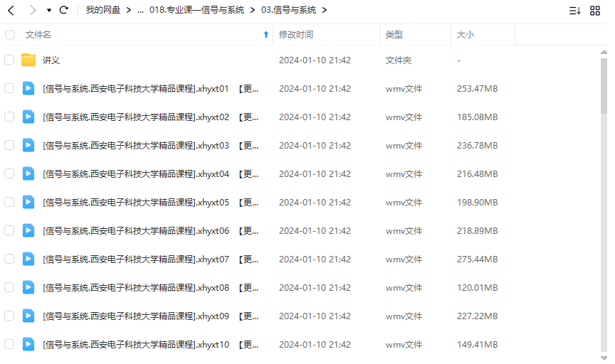
Task: Select file name ending xhyxt07
Action: [151, 259]
